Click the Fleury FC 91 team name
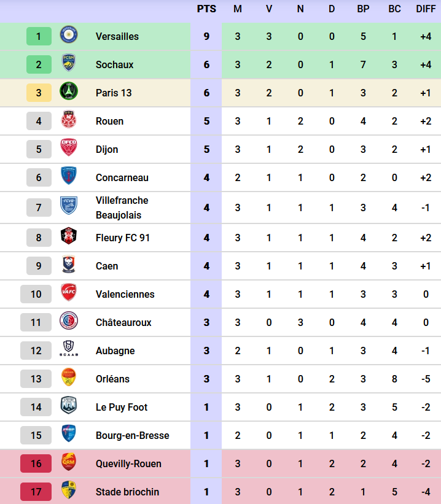 click(x=123, y=238)
